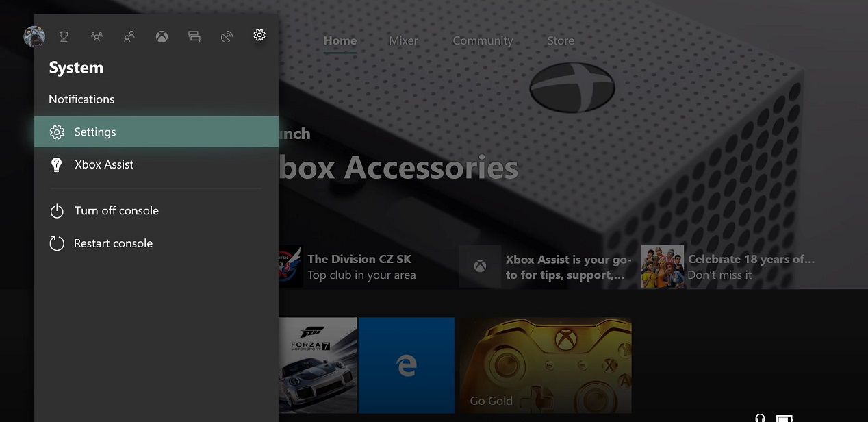Open the Store tab
The width and height of the screenshot is (868, 422).
click(x=561, y=41)
